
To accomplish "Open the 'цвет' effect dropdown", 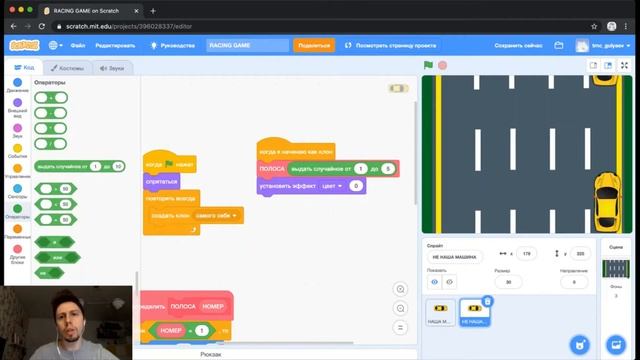I will [331, 186].
